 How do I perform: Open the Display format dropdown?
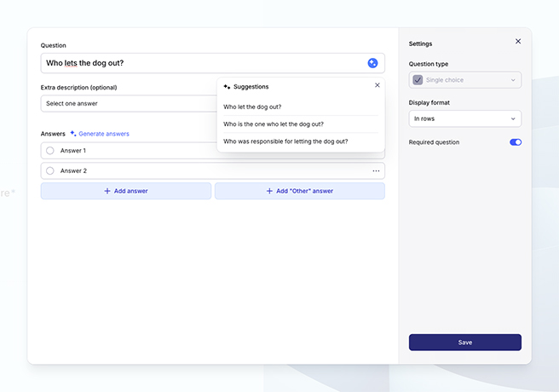pos(464,118)
